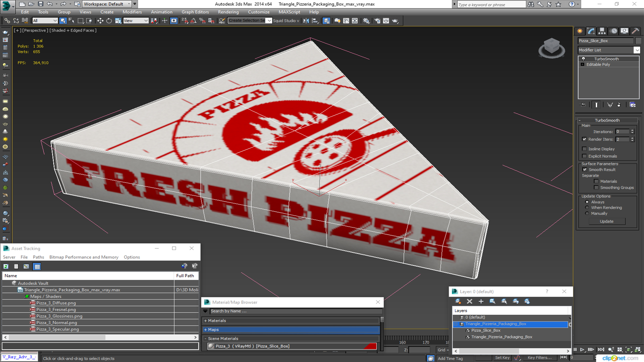644x362 pixels.
Task: Open Bitmap Performance and Memory menu
Action: tap(84, 257)
